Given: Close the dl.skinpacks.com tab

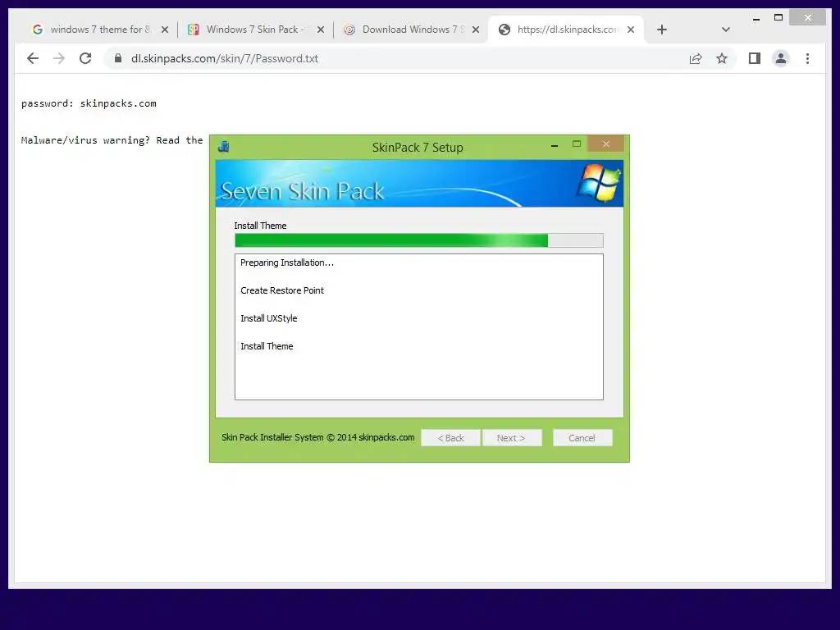Looking at the screenshot, I should coord(631,30).
